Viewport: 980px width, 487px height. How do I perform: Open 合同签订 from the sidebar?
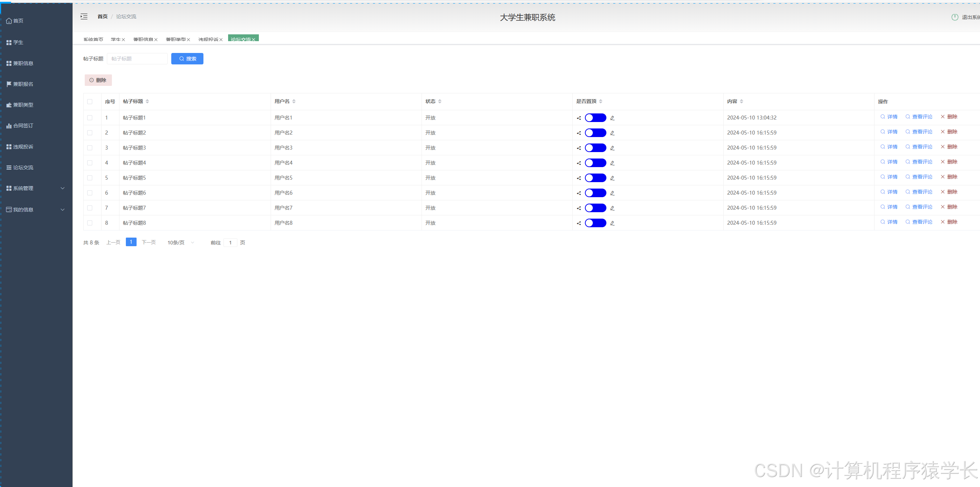pos(23,126)
